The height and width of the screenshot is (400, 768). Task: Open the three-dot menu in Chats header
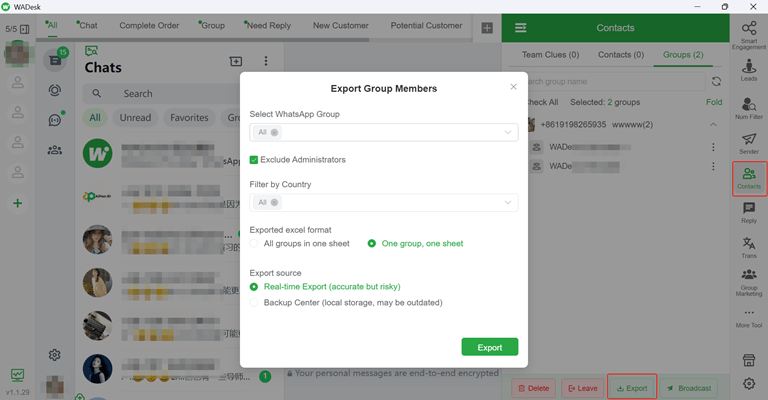[x=265, y=61]
